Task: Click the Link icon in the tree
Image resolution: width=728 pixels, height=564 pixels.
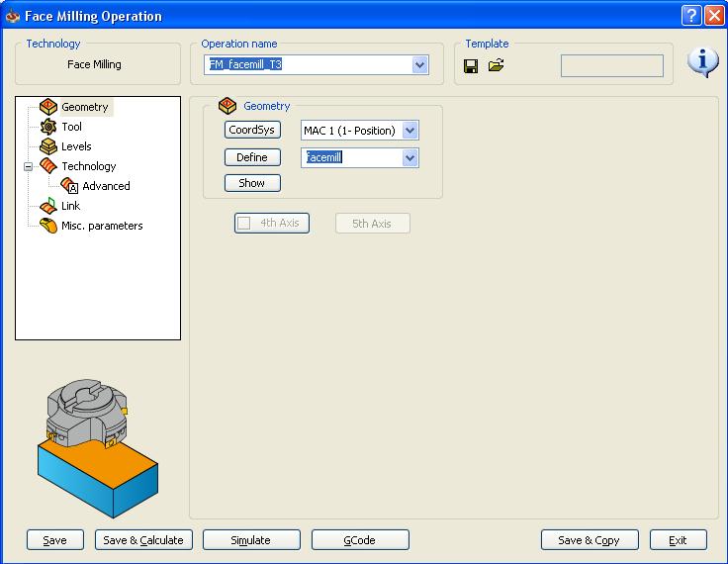Action: [48, 206]
